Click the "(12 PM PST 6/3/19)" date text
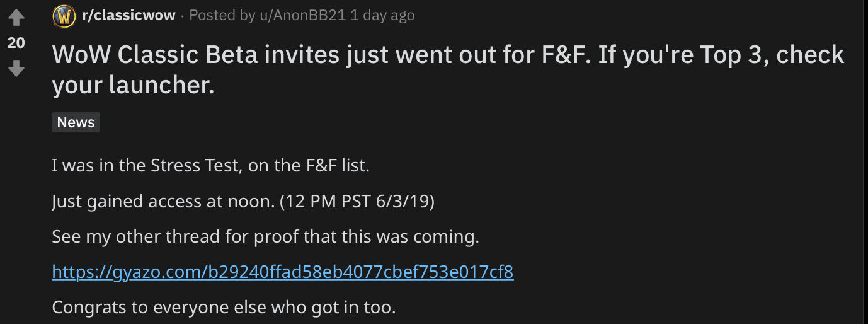Image resolution: width=868 pixels, height=324 pixels. [x=357, y=202]
